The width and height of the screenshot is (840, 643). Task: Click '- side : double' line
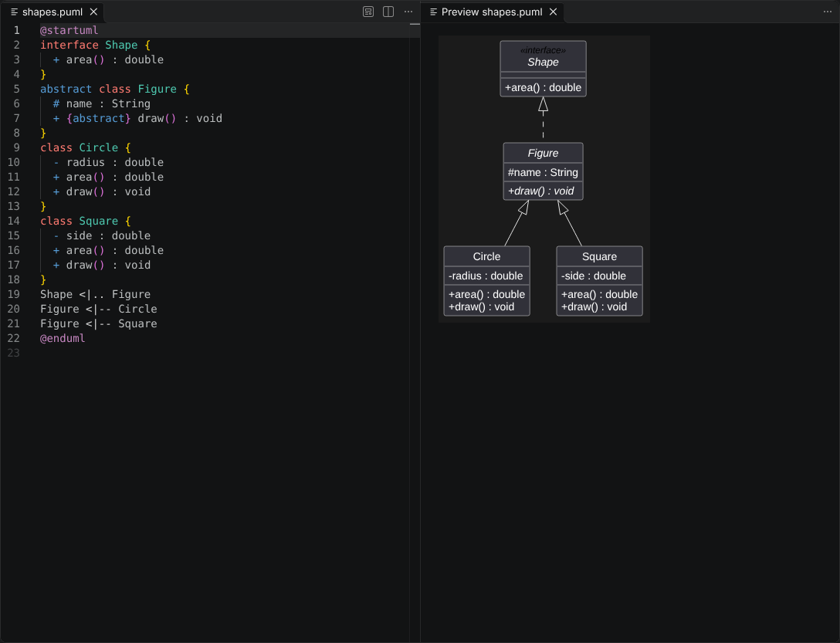[x=102, y=235]
